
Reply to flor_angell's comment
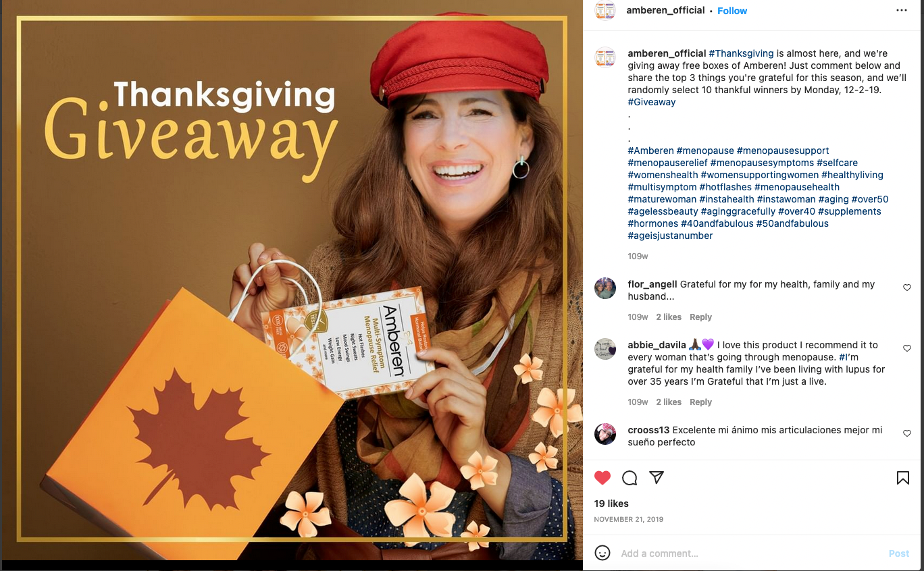click(700, 317)
